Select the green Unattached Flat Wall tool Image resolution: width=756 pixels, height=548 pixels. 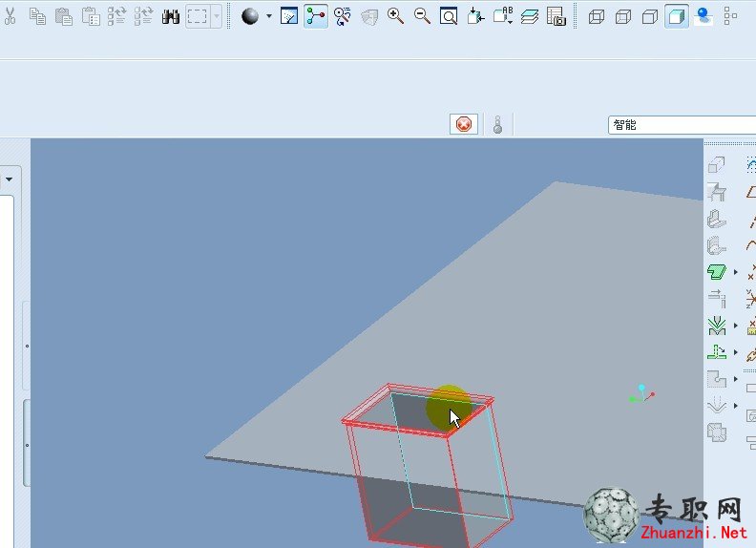[x=717, y=272]
